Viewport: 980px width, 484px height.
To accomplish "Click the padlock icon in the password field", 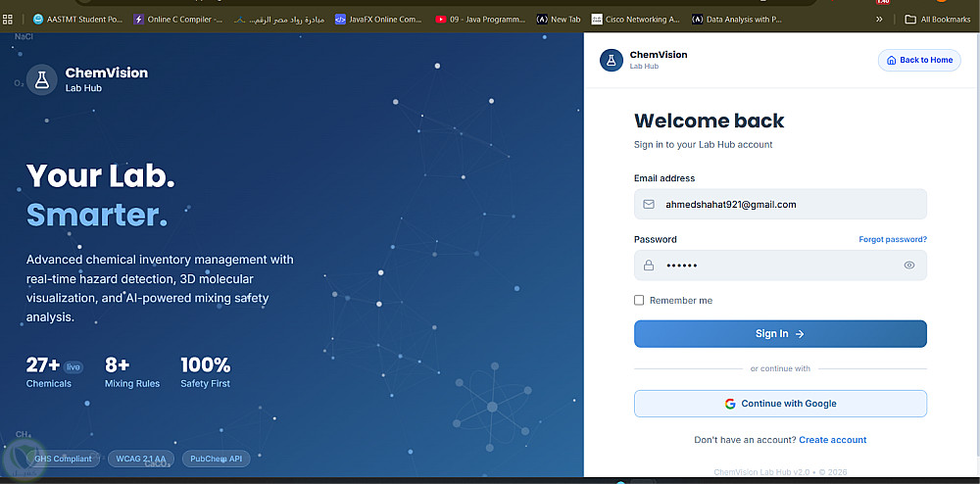I will (x=649, y=266).
